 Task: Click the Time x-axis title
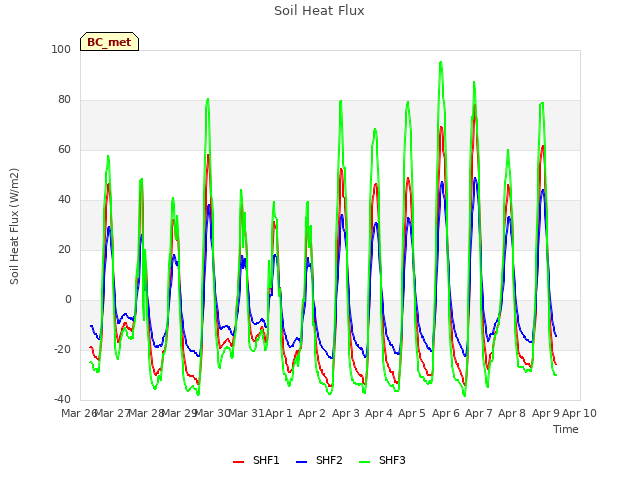pos(566,429)
